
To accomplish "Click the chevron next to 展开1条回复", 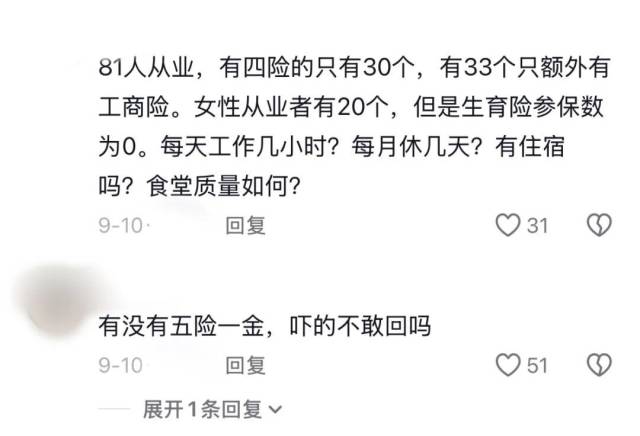I will pyautogui.click(x=276, y=409).
